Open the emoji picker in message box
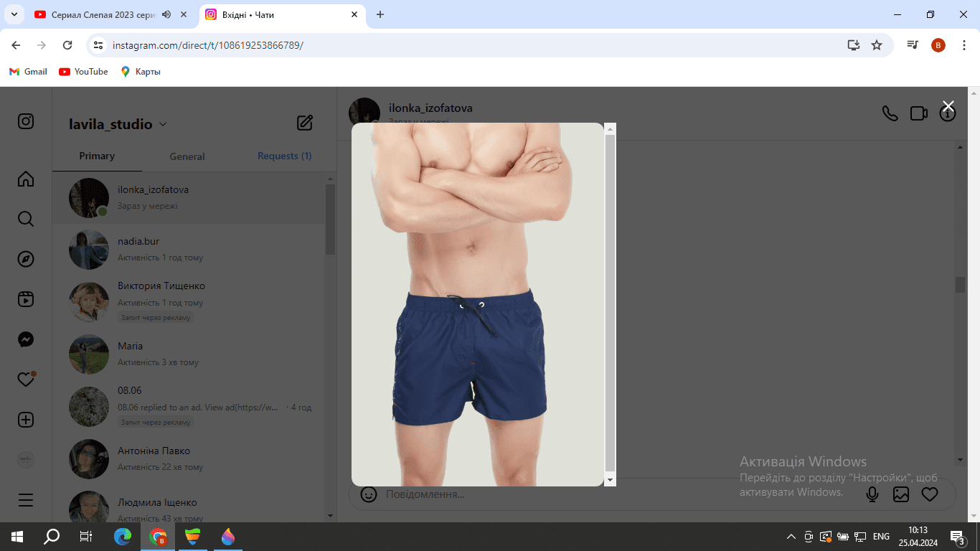The height and width of the screenshot is (551, 980). point(369,494)
